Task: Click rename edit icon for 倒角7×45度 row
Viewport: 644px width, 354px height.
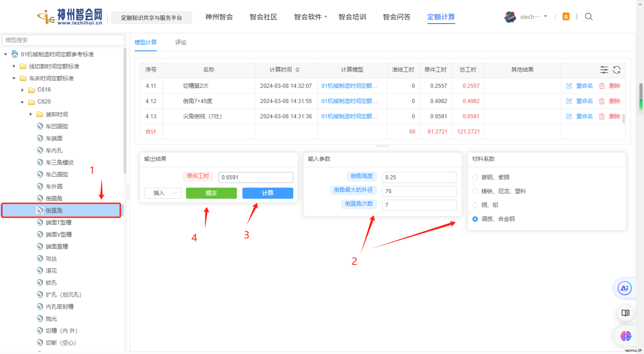Action: point(570,101)
